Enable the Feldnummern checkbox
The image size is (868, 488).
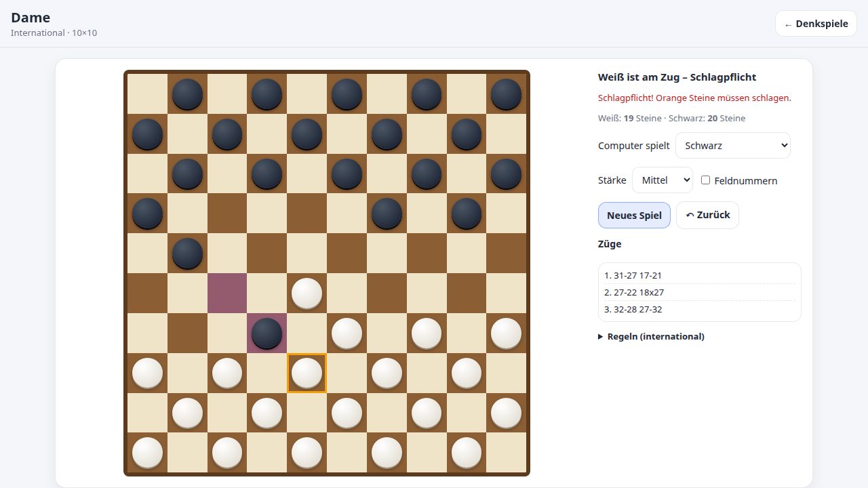click(705, 180)
